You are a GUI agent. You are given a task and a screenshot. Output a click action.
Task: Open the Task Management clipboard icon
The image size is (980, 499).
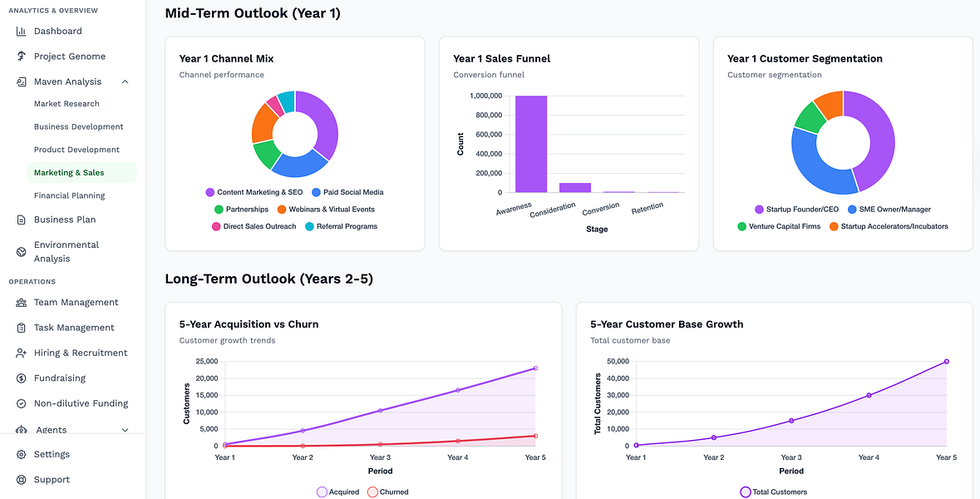(22, 328)
